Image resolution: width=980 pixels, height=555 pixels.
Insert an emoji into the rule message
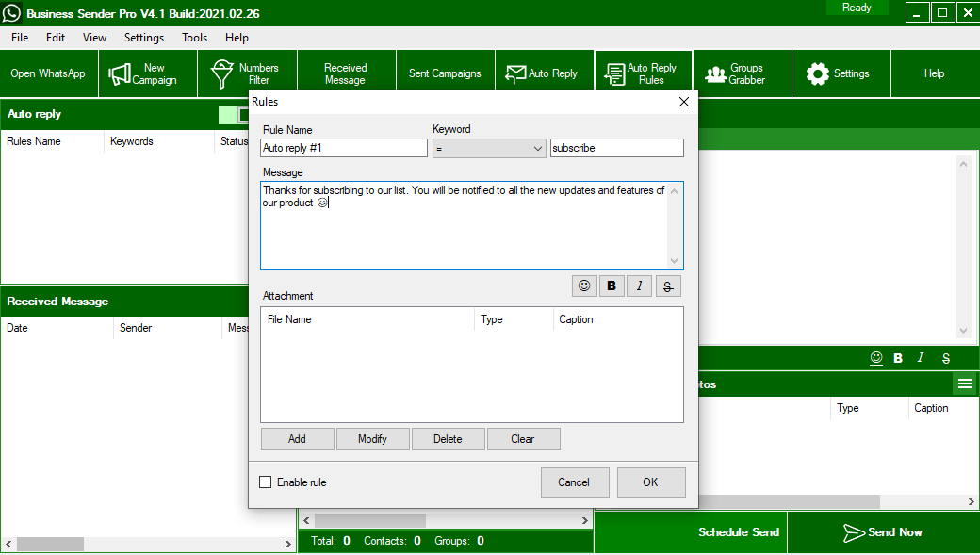tap(583, 286)
